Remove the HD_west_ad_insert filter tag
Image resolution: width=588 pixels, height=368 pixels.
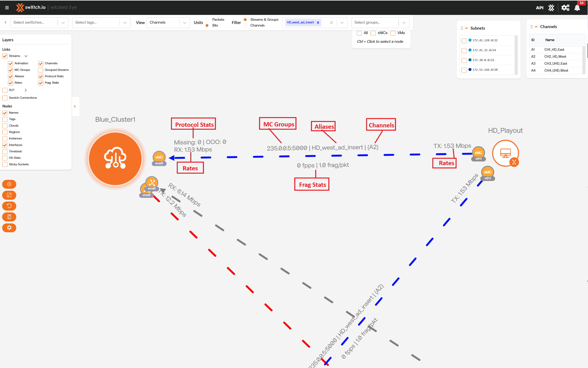[318, 22]
